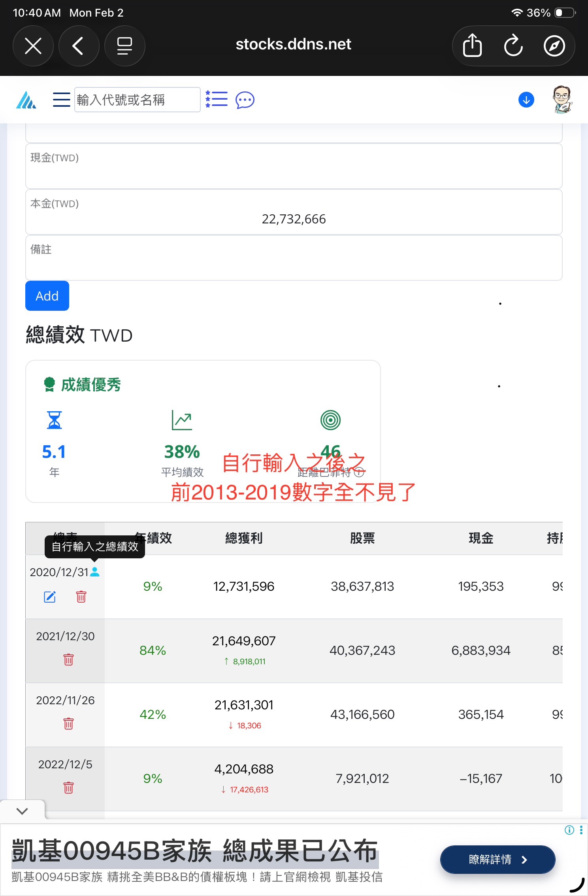The width and height of the screenshot is (588, 896).
Task: Open the starred watchlist icon
Action: [217, 100]
